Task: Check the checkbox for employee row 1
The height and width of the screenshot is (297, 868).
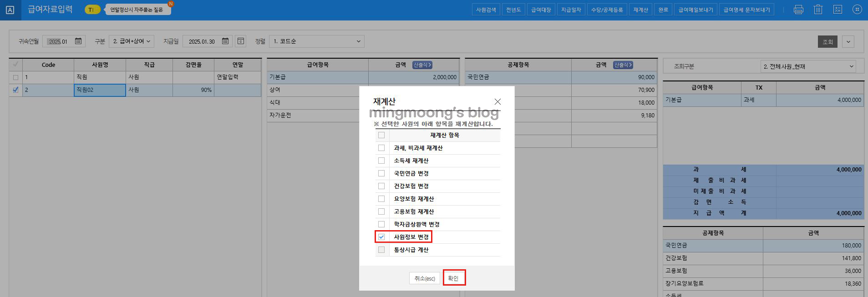Action: [16, 78]
